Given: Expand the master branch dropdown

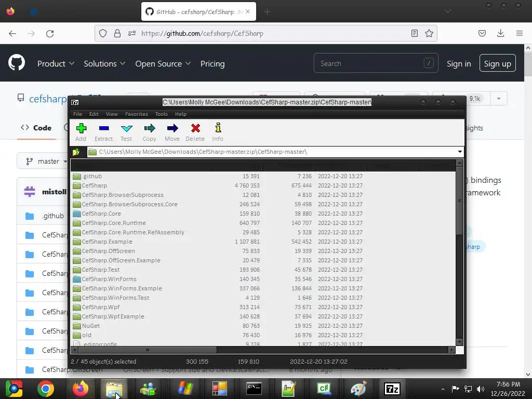Looking at the screenshot, I should click(x=46, y=161).
